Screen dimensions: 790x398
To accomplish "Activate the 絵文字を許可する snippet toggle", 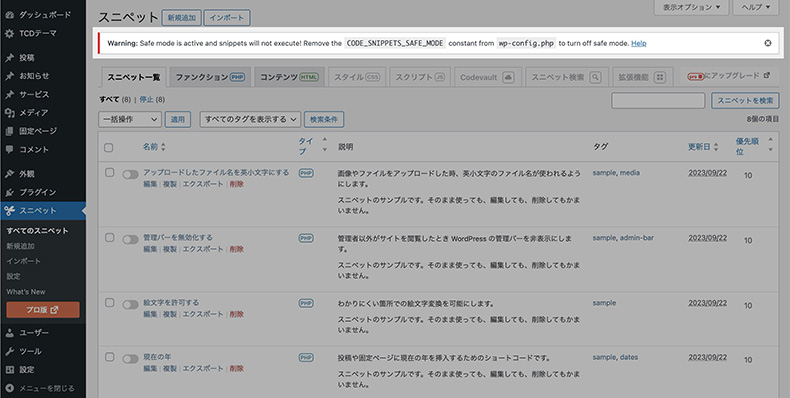I will (x=130, y=304).
